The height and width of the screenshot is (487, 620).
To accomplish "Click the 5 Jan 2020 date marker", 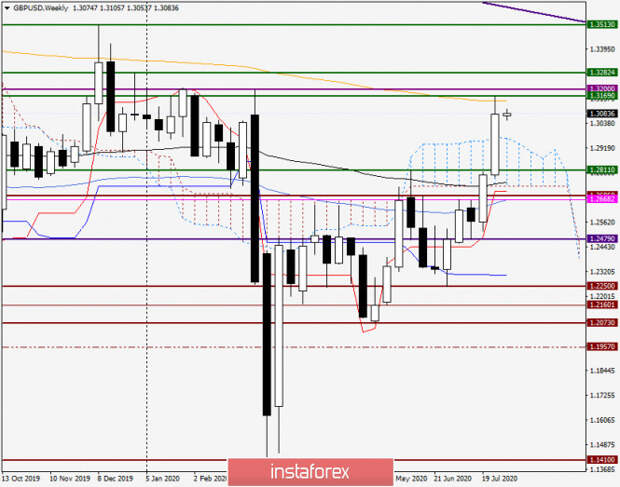I will 161,479.
